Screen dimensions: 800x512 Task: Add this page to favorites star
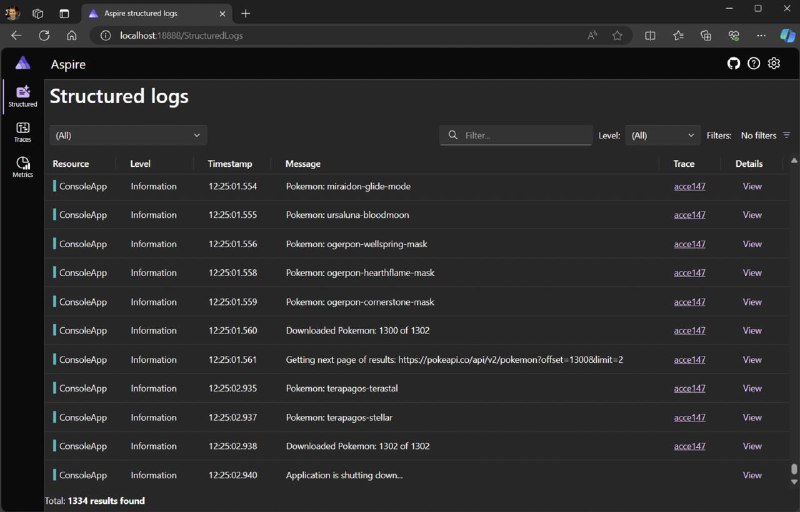click(x=617, y=36)
